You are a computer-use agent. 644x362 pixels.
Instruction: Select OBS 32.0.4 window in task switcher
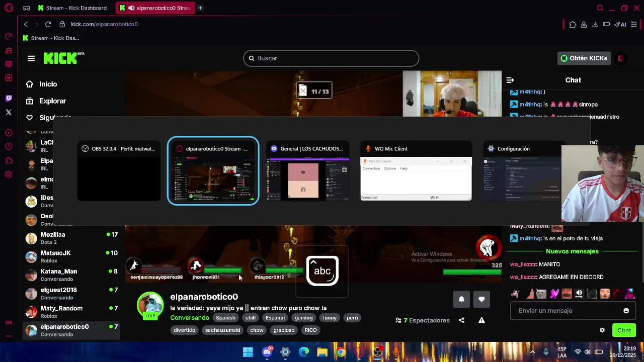coord(119,171)
